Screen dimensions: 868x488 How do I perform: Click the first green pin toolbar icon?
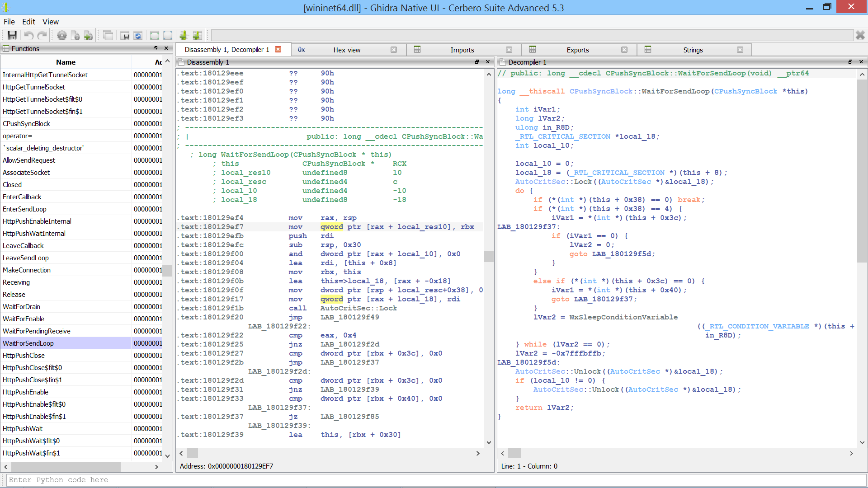tap(184, 35)
